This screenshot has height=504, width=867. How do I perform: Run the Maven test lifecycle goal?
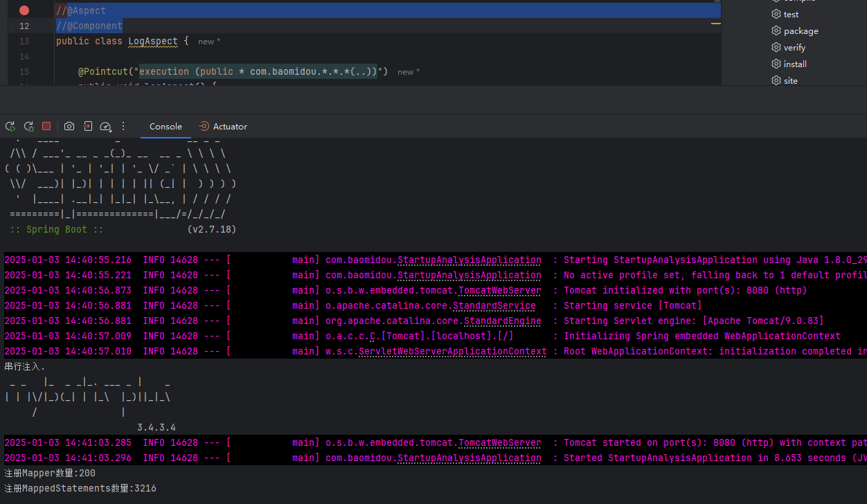pos(791,15)
